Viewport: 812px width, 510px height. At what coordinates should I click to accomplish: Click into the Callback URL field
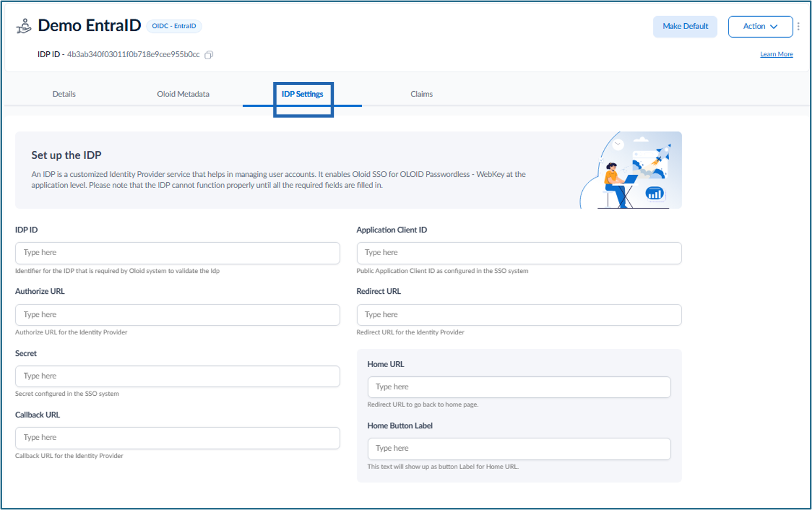coord(177,438)
